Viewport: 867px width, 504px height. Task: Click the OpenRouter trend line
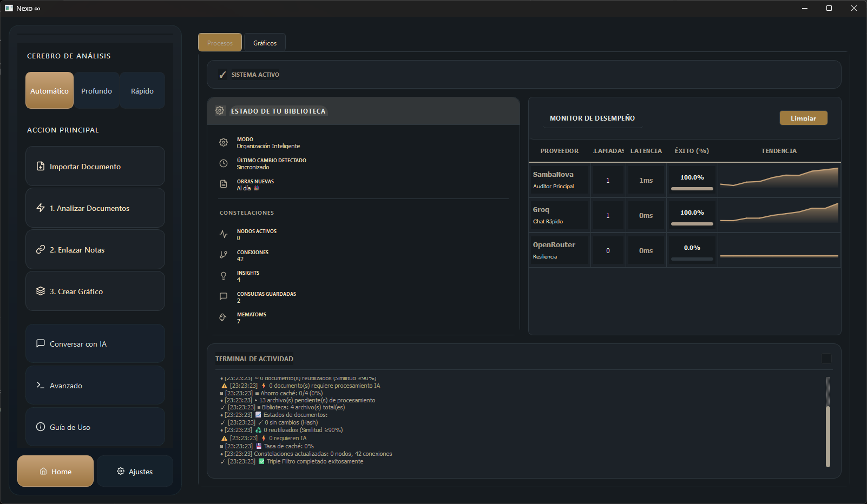point(779,256)
